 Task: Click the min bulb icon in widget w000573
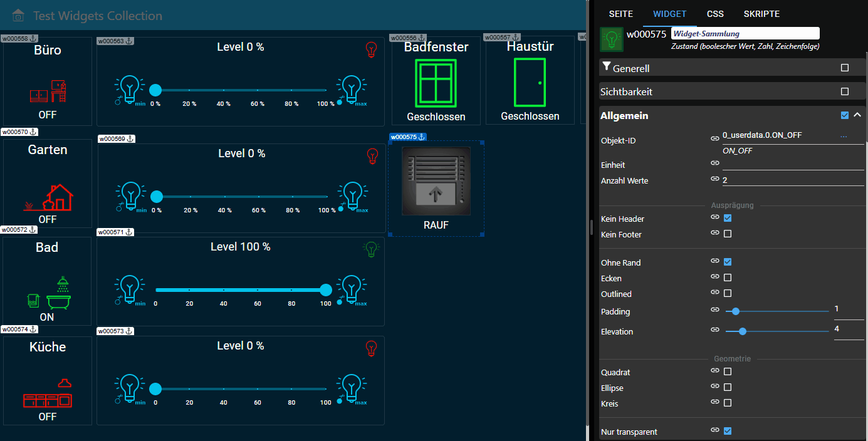(x=130, y=388)
